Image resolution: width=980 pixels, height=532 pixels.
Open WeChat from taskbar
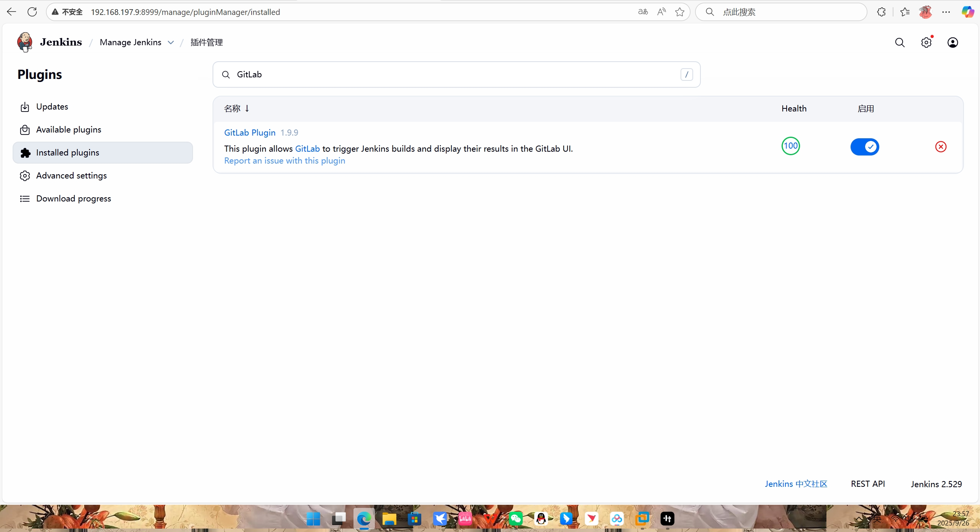515,519
